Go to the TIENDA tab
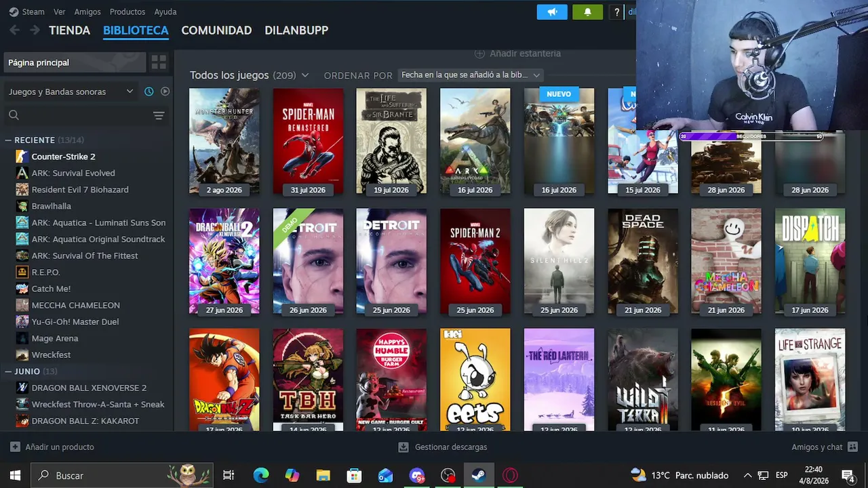868x488 pixels. tap(69, 30)
